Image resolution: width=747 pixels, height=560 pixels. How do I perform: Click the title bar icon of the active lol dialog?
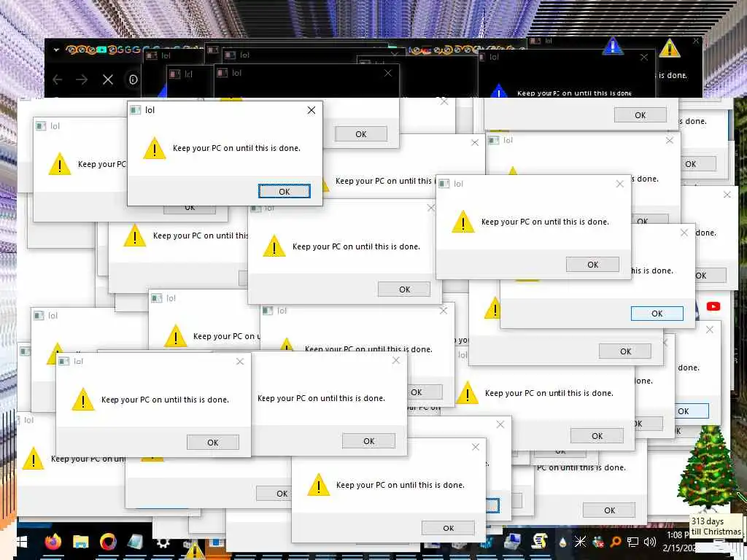click(135, 110)
